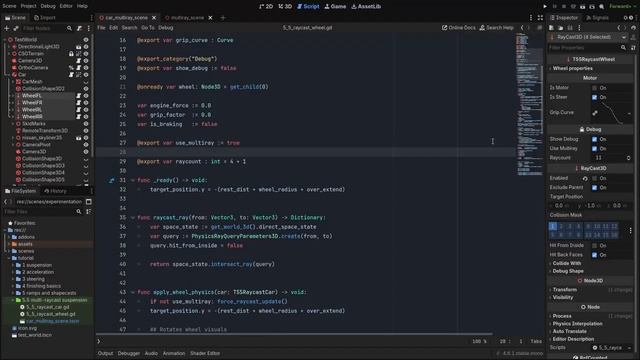Screen dimensions: 640x360
Task: Open the Debugger bottom panel
Action: 129,353
